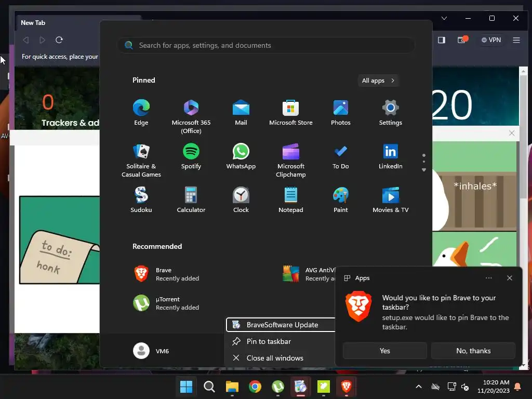Viewport: 532px width, 399px height.
Task: Open the Movies & TV app
Action: (x=391, y=200)
